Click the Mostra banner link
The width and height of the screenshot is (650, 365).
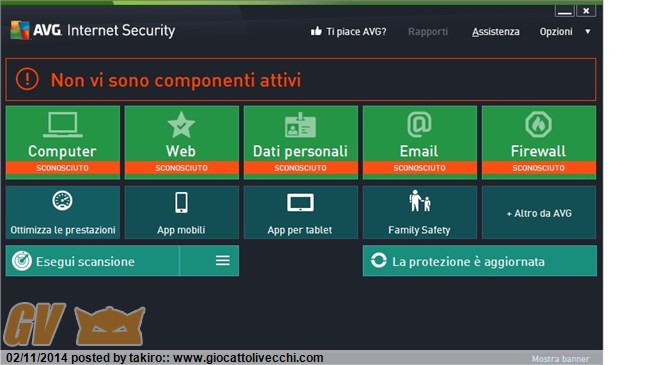coord(560,359)
